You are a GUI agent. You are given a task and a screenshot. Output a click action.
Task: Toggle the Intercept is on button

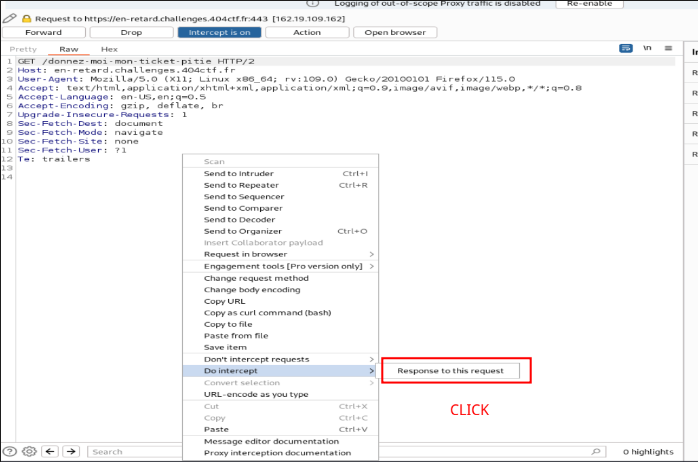219,32
